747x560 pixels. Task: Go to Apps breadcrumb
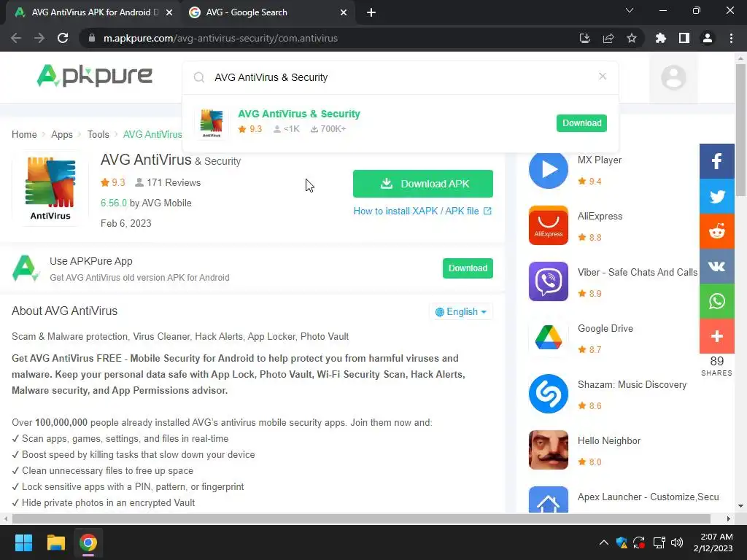click(62, 134)
